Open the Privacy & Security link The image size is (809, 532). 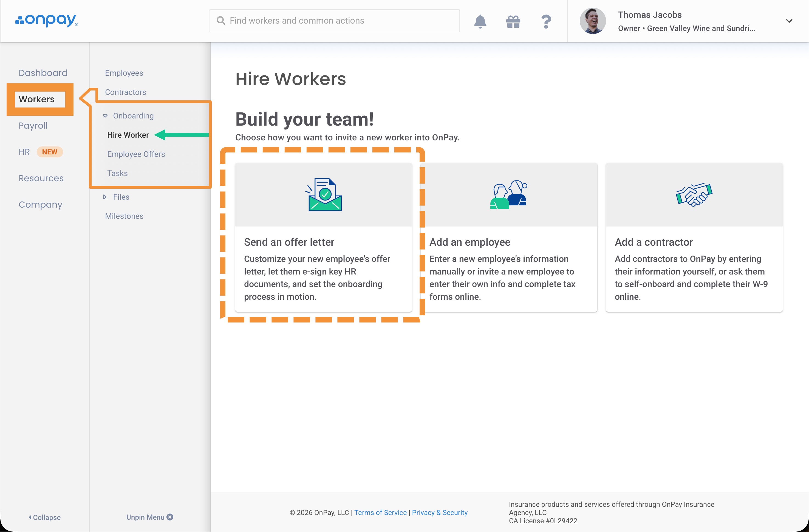440,512
